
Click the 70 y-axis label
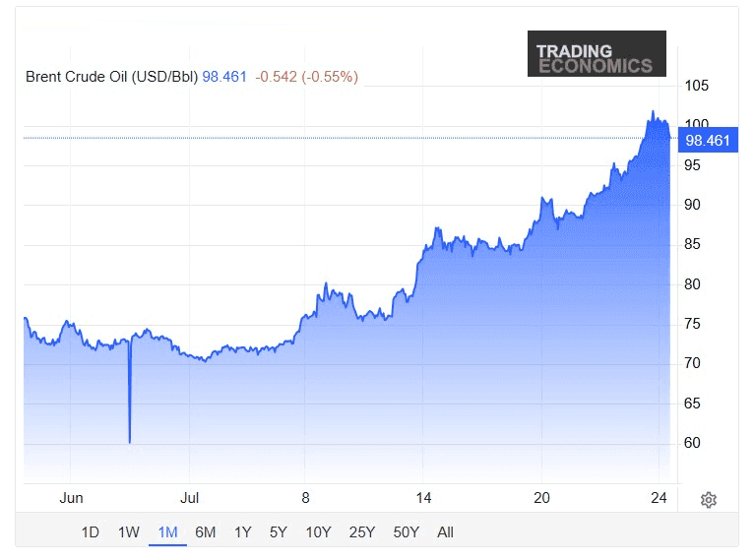(x=692, y=363)
